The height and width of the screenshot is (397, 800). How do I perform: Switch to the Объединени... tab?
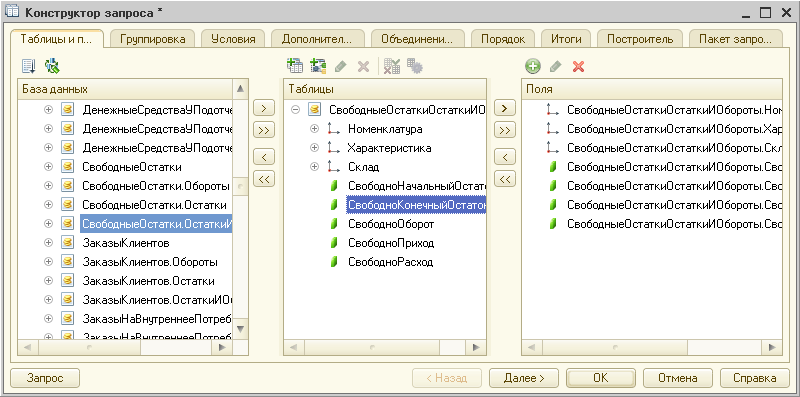(417, 39)
